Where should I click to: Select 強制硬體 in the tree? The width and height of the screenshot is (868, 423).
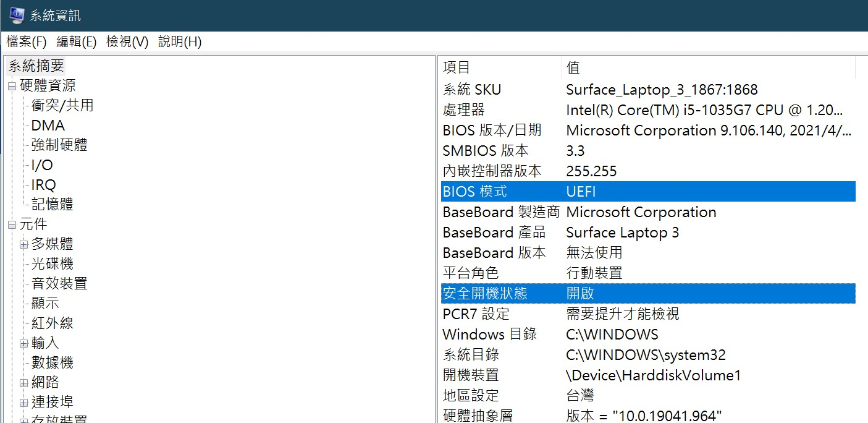click(x=59, y=145)
